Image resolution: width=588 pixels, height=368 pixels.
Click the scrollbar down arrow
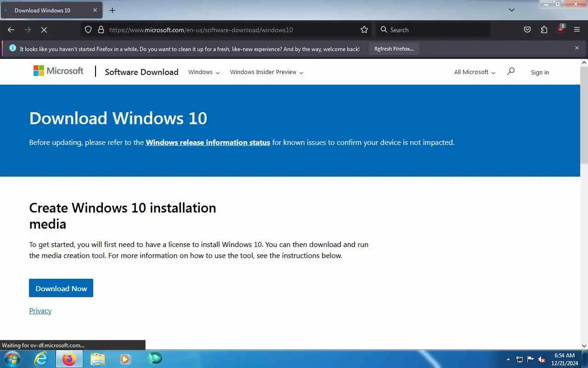point(584,346)
